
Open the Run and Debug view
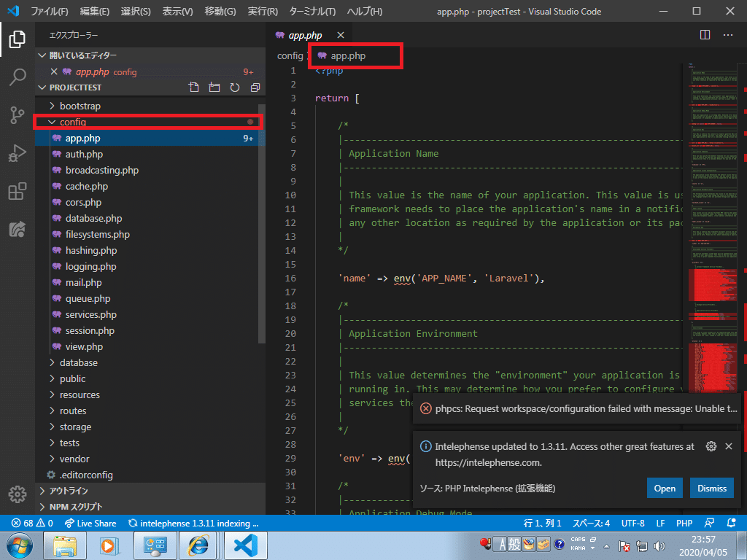point(18,153)
